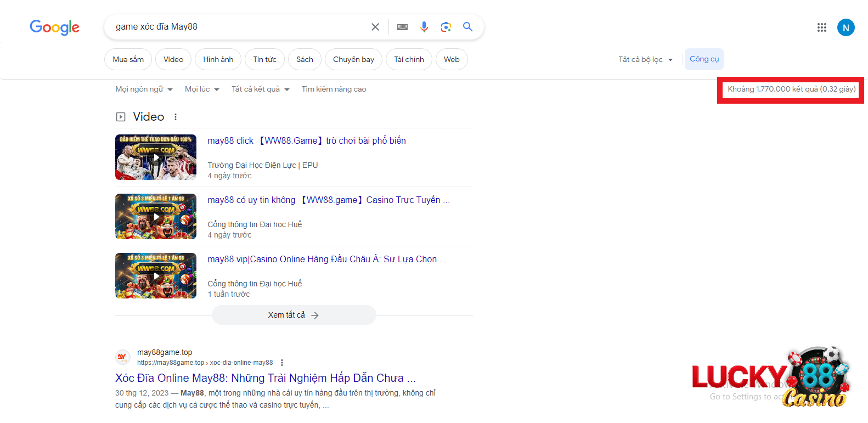The image size is (868, 423).
Task: Open more options for may88game.top result
Action: pos(282,363)
